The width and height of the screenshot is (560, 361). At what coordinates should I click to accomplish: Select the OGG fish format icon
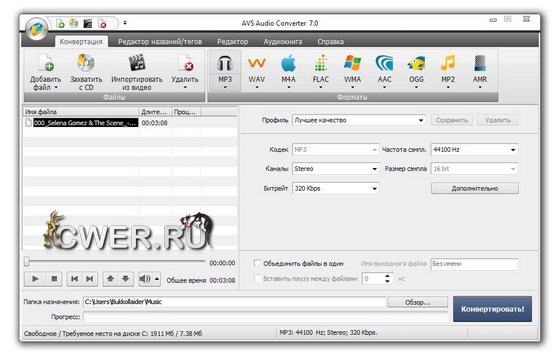[x=416, y=64]
